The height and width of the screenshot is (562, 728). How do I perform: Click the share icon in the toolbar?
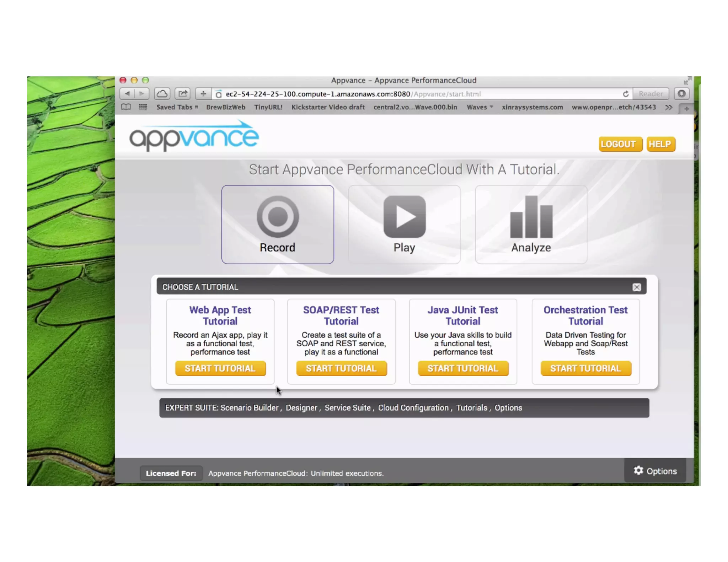tap(183, 94)
